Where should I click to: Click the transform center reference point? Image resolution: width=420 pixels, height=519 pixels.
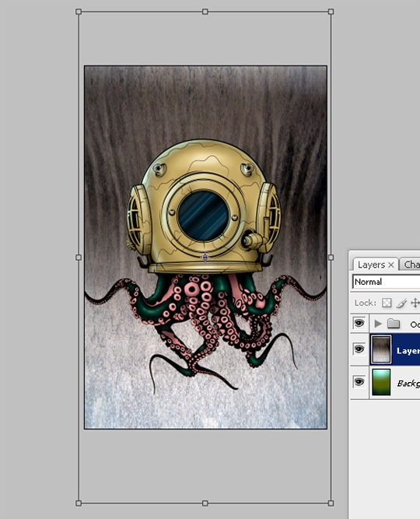click(205, 258)
